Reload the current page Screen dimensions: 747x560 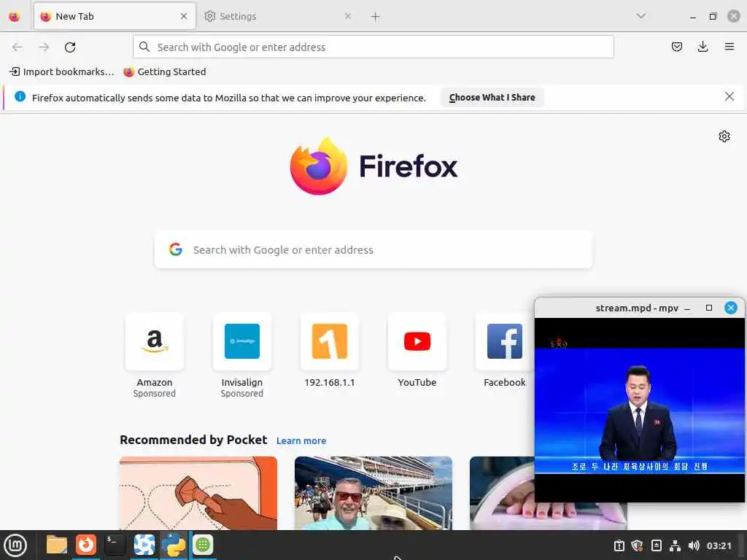(70, 47)
